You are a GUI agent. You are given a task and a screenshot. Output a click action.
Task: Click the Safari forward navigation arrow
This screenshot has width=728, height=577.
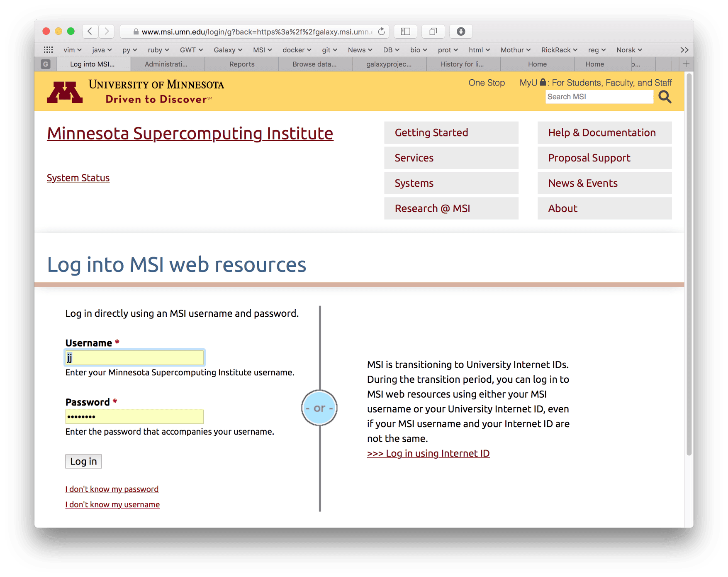click(107, 32)
